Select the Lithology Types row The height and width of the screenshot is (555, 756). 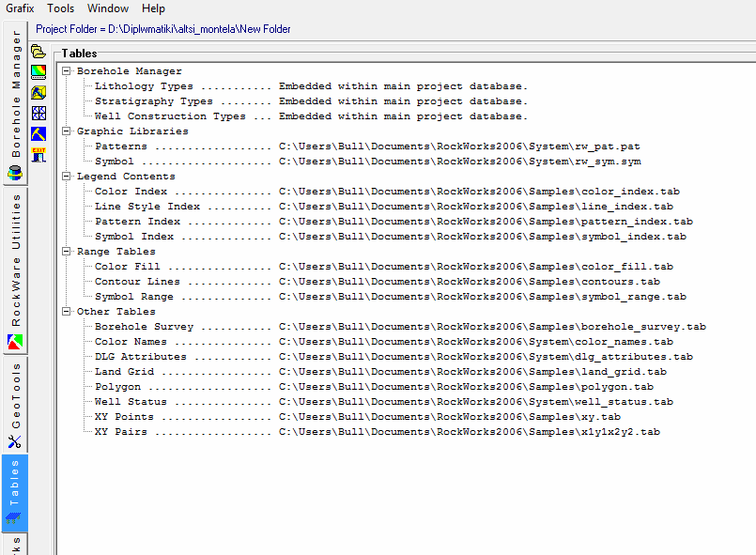coord(311,86)
